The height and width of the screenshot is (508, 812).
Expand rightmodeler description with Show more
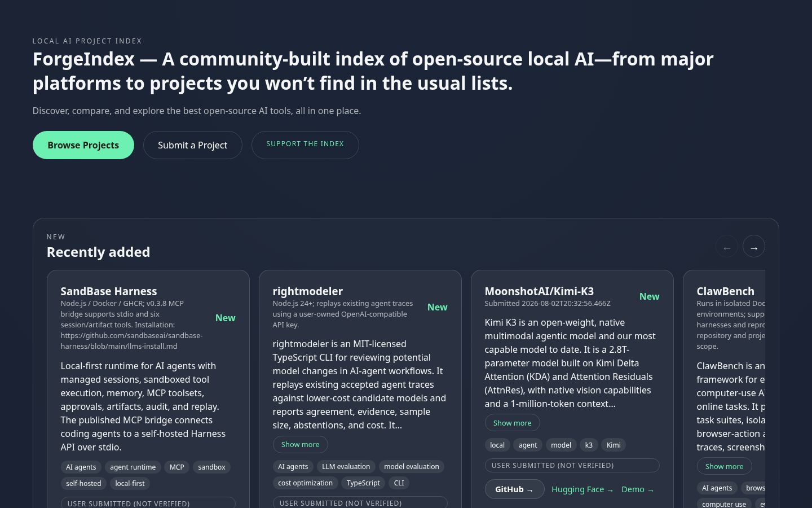pos(301,444)
